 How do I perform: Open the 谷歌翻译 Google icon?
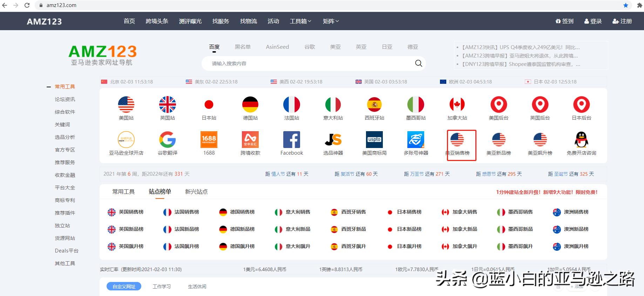(168, 140)
